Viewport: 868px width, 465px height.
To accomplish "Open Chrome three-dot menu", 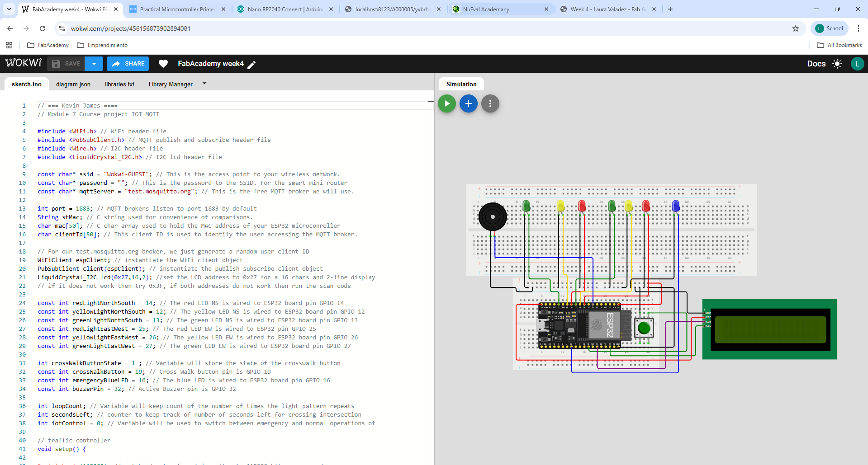I will coord(858,28).
